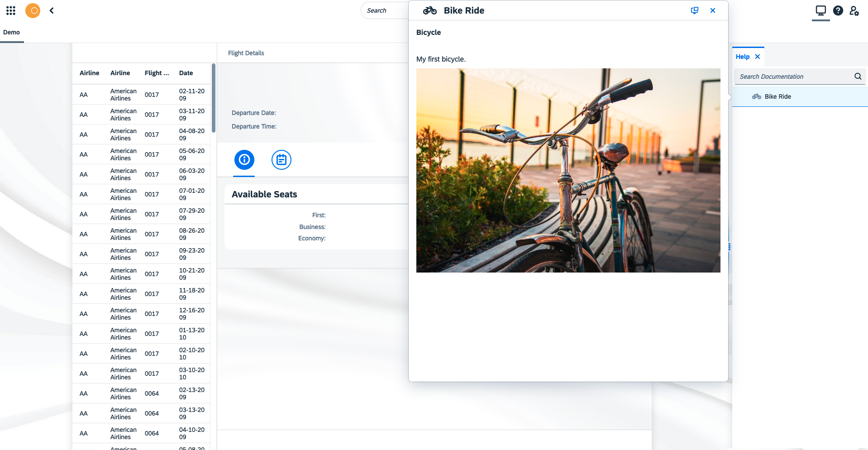Click the vertical ellipsis handle on Help panel
The height and width of the screenshot is (450, 868).
pyautogui.click(x=729, y=247)
